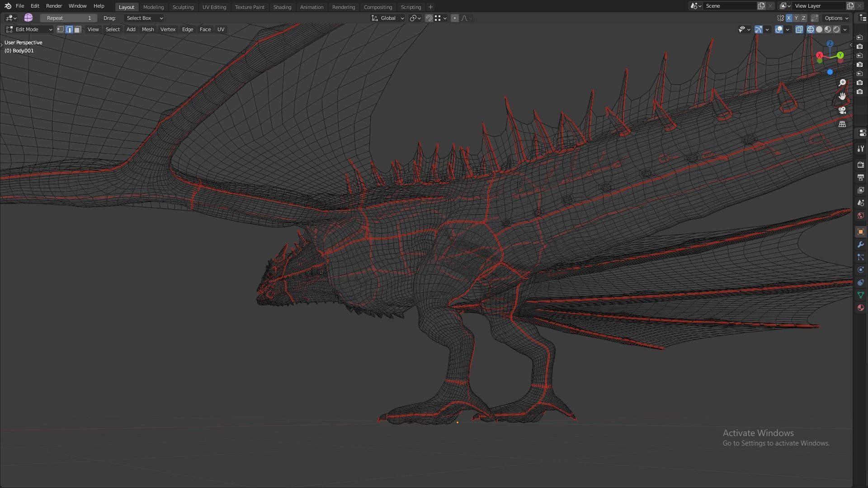Click the pan view hand gizmo
868x488 pixels.
click(x=842, y=96)
